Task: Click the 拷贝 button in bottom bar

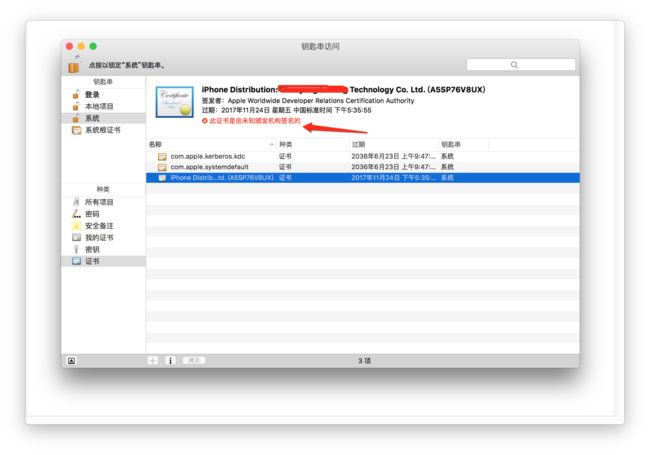Action: coord(194,361)
